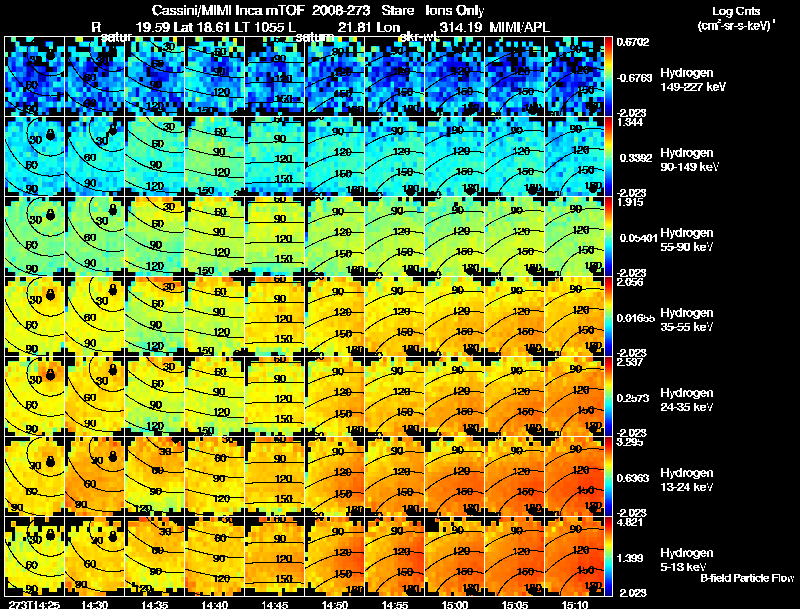Image resolution: width=800 pixels, height=609 pixels.
Task: Click the Hydrogen 149-227 keV row label
Action: click(693, 80)
